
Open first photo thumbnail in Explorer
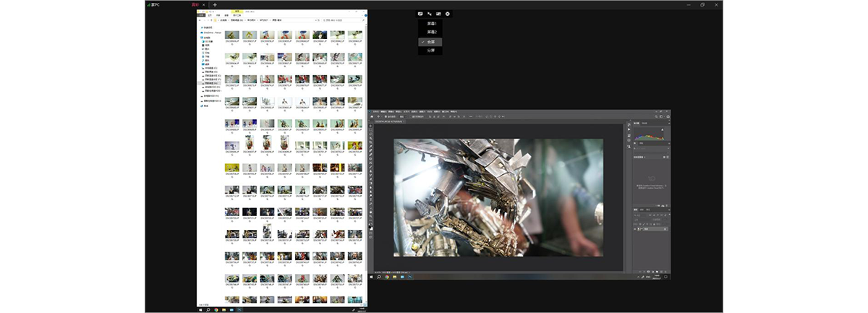[x=232, y=35]
